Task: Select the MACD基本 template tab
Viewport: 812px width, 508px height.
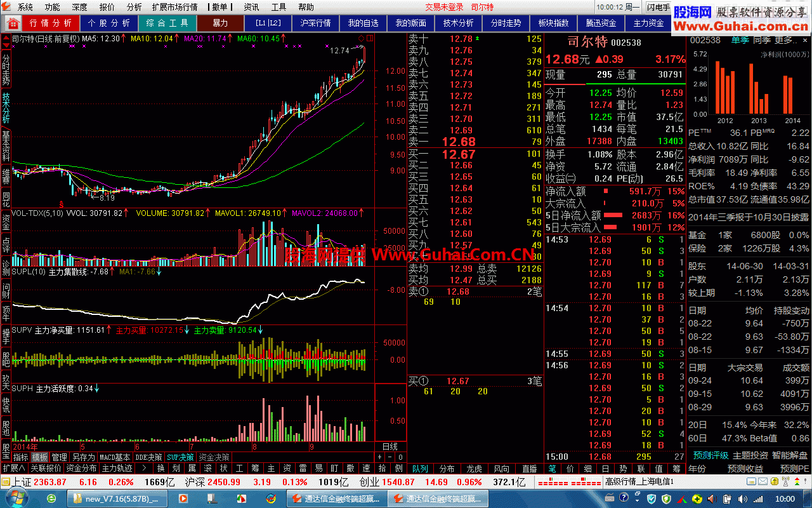Action: [115, 457]
